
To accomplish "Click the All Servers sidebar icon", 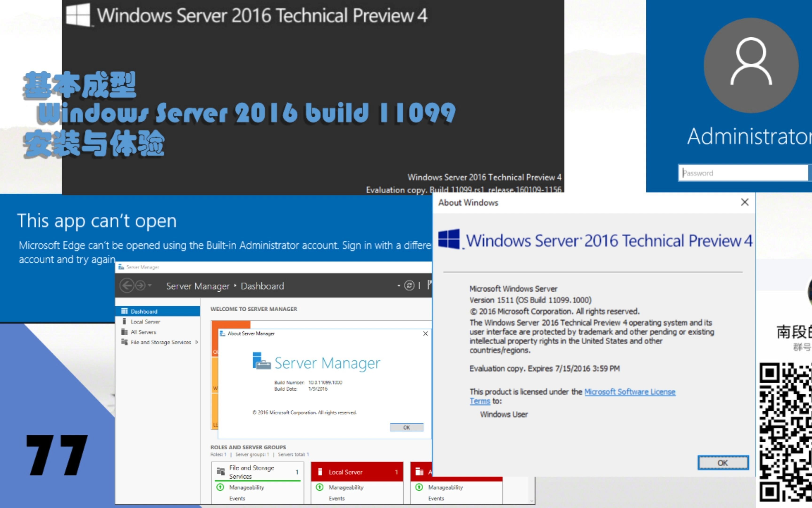I will click(124, 332).
